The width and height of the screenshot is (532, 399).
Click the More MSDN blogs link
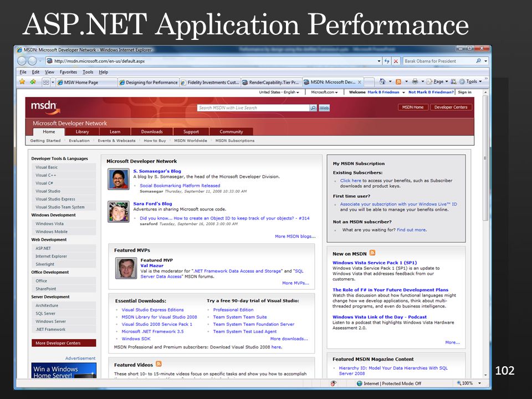295,236
